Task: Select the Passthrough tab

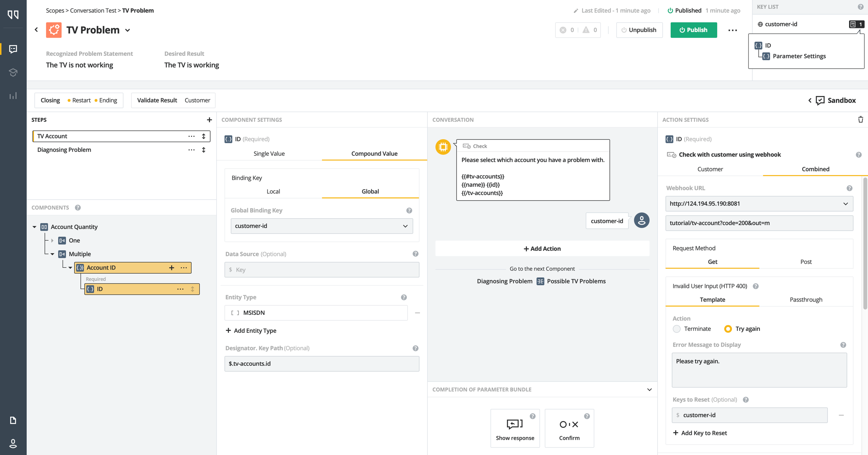Action: pyautogui.click(x=806, y=300)
